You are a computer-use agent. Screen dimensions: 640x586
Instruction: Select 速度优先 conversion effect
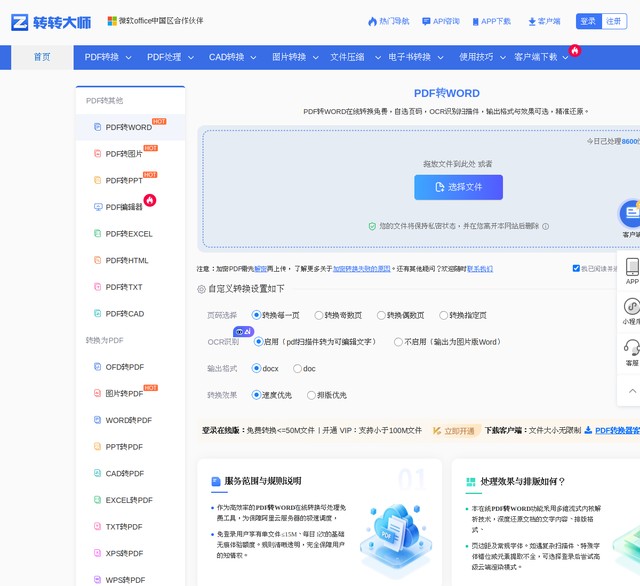256,395
